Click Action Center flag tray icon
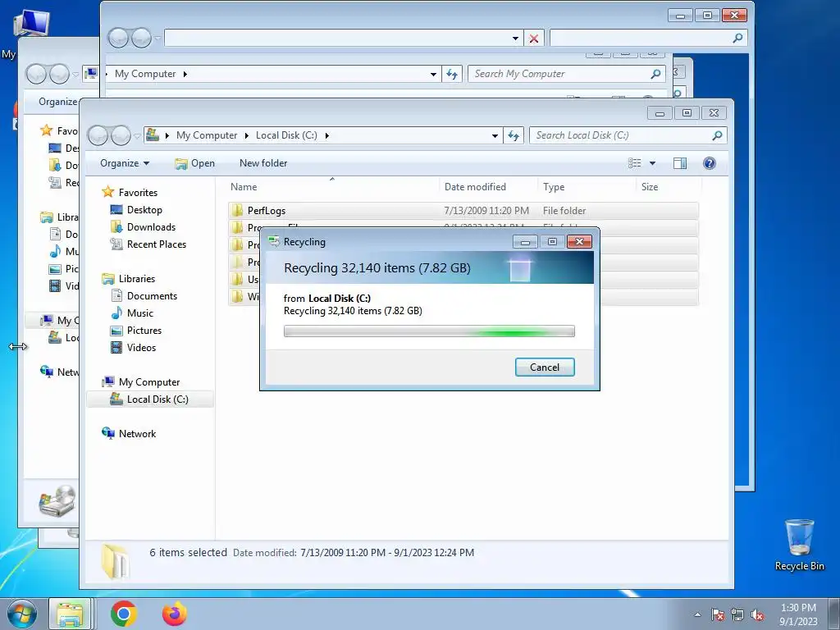Screen dimensions: 840x630 717,614
